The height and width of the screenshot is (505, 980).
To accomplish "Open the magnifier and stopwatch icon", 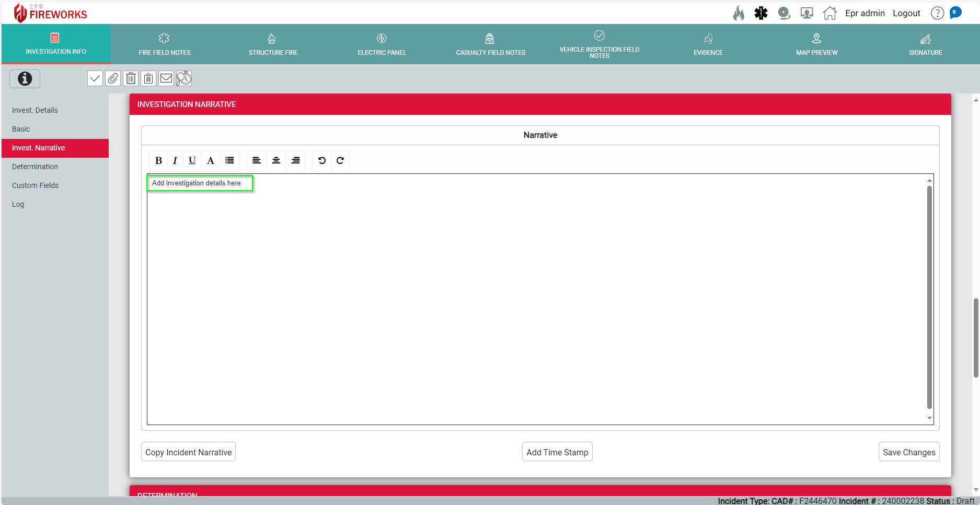I will (x=184, y=78).
